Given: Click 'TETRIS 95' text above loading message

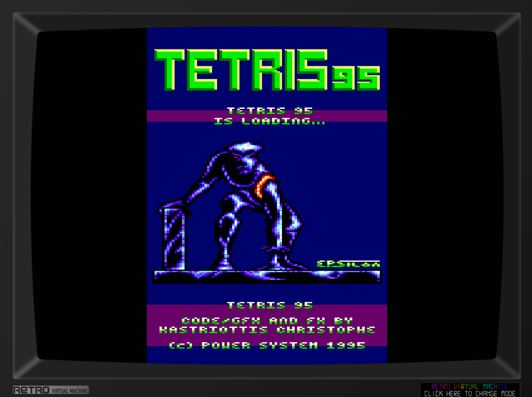Looking at the screenshot, I should [270, 111].
